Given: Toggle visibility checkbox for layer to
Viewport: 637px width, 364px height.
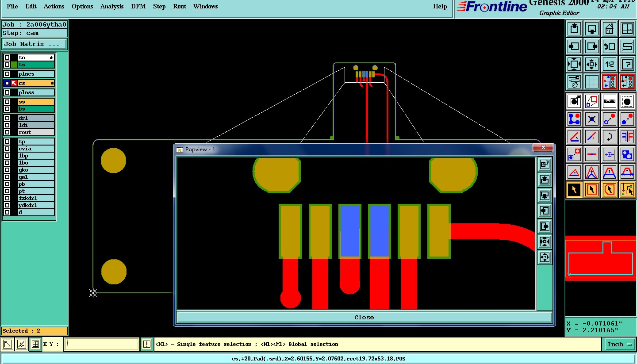Looking at the screenshot, I should (x=7, y=57).
